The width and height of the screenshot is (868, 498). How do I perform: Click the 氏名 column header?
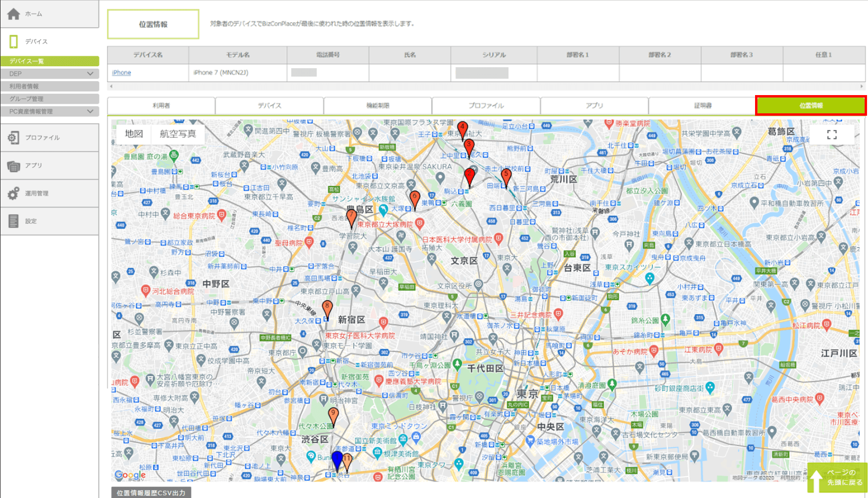click(x=410, y=55)
